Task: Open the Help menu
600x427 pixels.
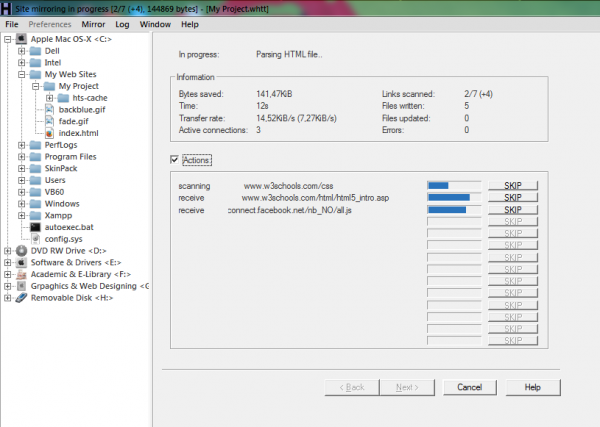Action: coord(190,24)
